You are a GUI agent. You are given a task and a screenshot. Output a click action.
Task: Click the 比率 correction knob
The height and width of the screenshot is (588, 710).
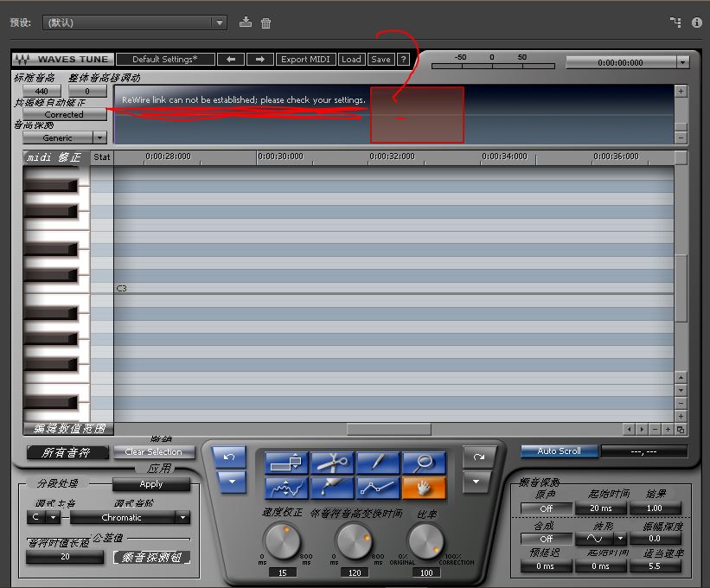pos(426,540)
